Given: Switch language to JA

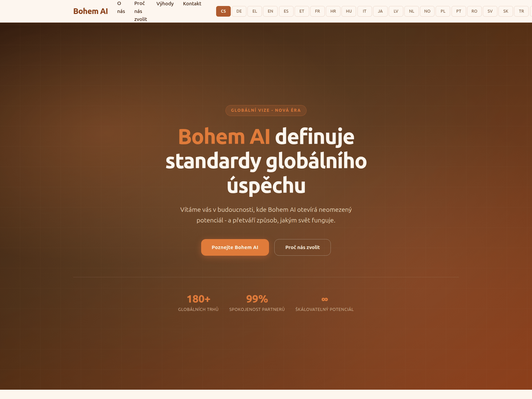Looking at the screenshot, I should point(380,11).
